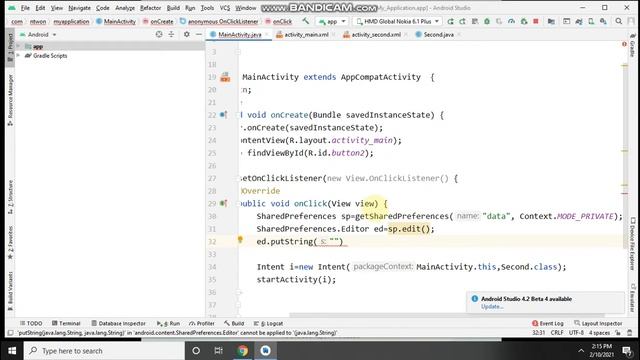Click the Profile app gauge icon
Viewport: 640px width, 360px height.
(x=511, y=21)
